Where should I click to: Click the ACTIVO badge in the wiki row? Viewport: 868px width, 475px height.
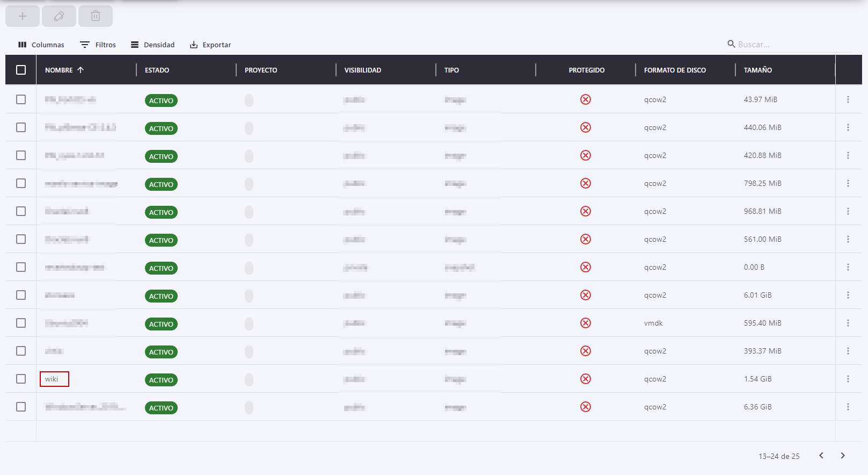[x=161, y=380]
